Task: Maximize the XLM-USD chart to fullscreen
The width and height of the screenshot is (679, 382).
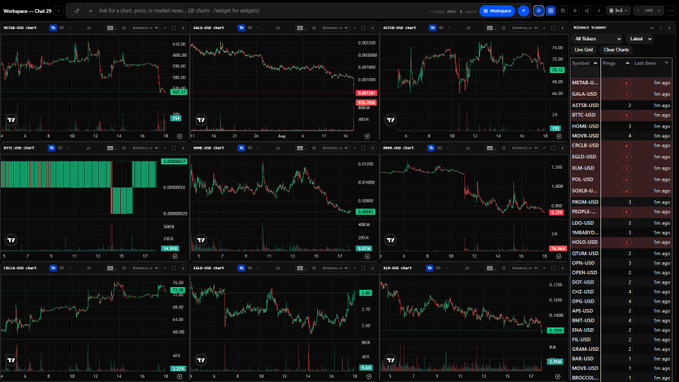Action: tap(553, 268)
